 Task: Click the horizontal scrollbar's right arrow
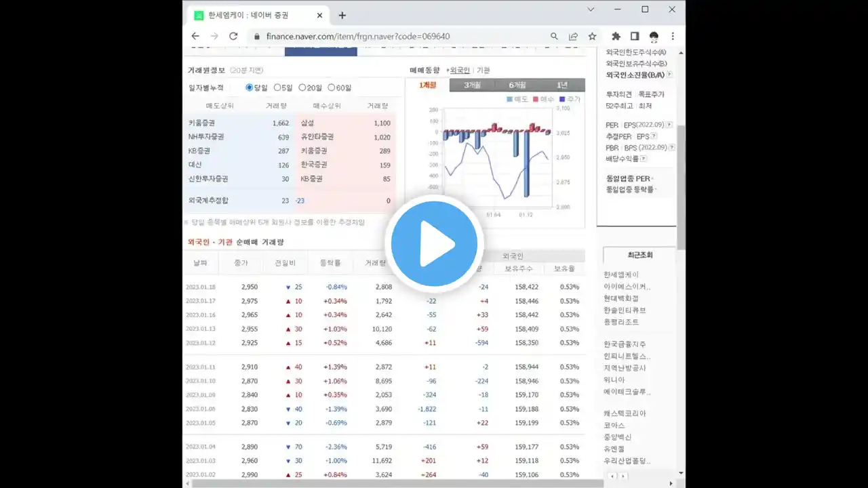click(671, 483)
